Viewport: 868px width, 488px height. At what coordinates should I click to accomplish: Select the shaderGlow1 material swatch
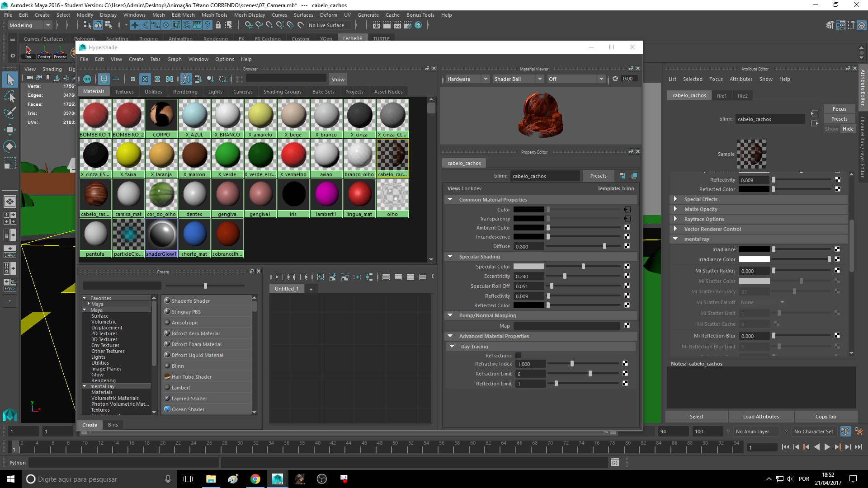point(161,237)
